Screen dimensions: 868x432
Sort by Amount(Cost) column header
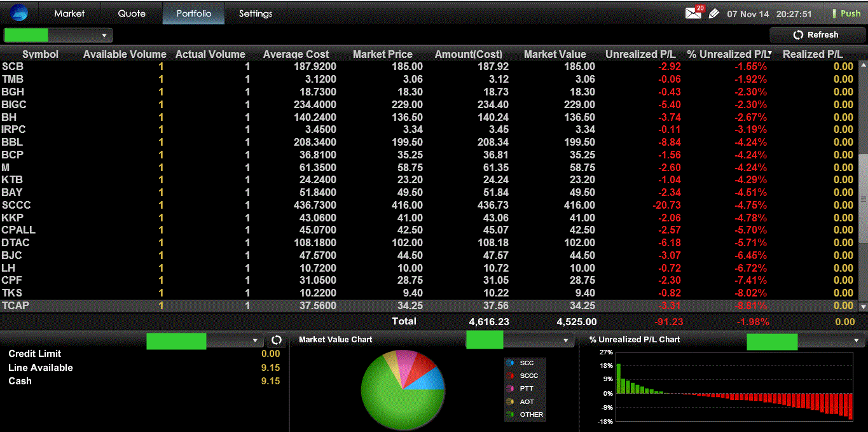tap(469, 54)
